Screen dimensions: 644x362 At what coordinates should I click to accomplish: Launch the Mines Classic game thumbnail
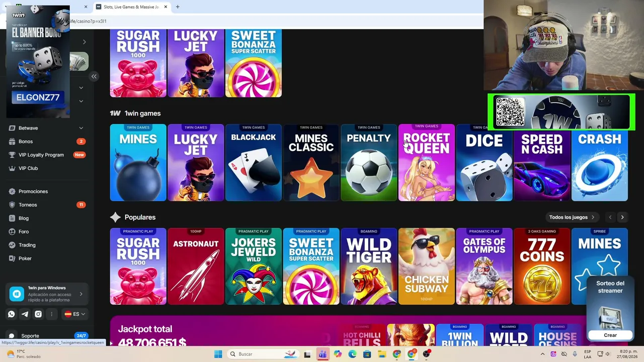(x=311, y=162)
